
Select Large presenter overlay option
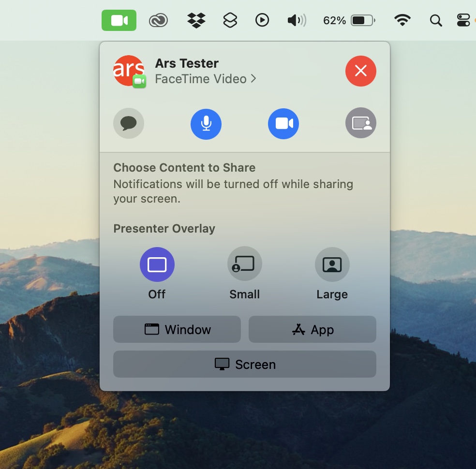point(332,264)
